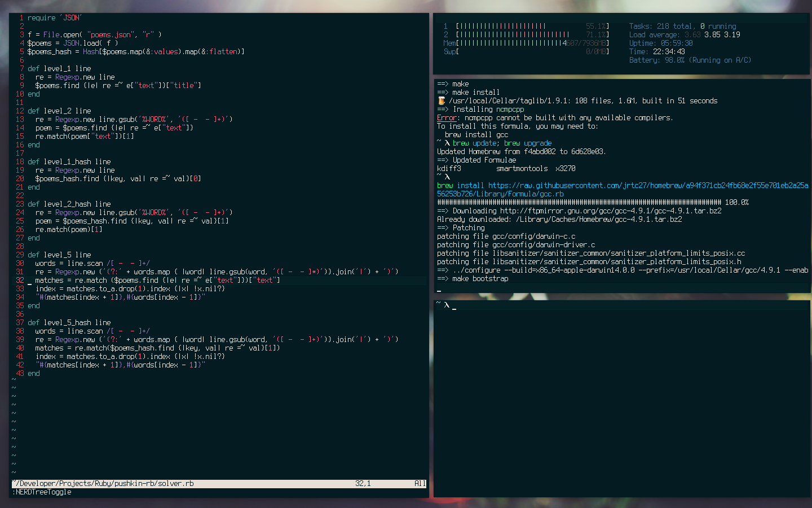This screenshot has width=812, height=508.
Task: Click 'Battery: 98.0% (Running on A/C)'
Action: 690,60
